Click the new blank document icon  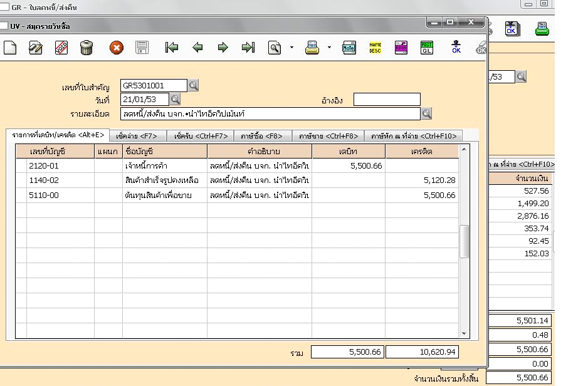tap(10, 48)
